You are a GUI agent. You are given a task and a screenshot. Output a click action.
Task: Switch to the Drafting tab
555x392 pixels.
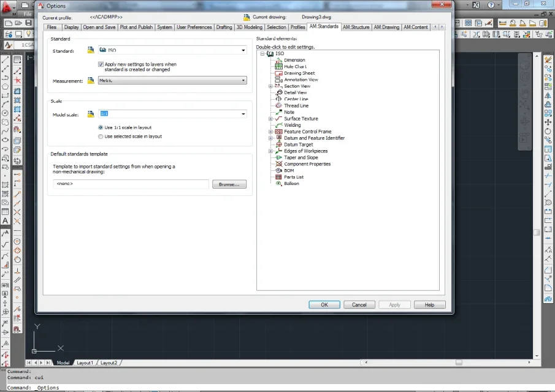(224, 27)
